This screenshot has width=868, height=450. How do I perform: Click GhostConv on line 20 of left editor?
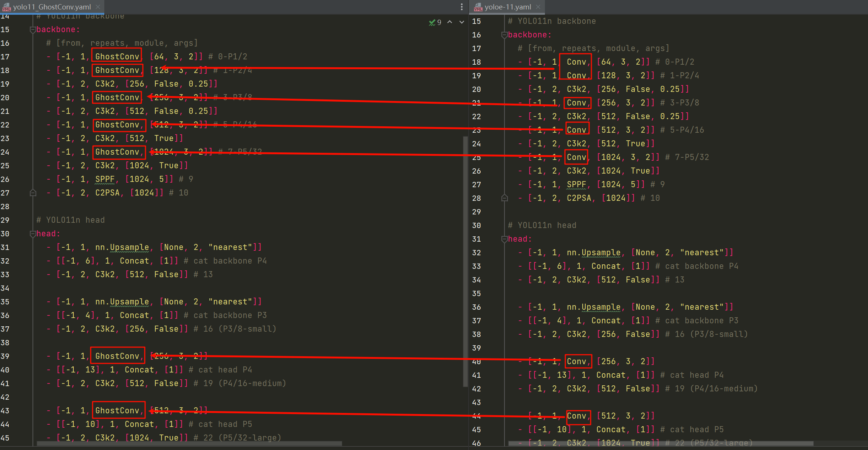click(x=117, y=98)
